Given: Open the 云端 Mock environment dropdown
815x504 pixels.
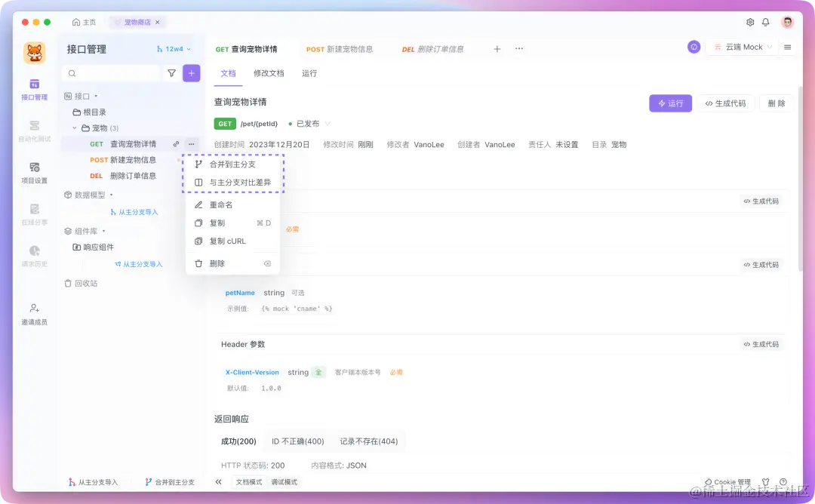Looking at the screenshot, I should pyautogui.click(x=741, y=46).
